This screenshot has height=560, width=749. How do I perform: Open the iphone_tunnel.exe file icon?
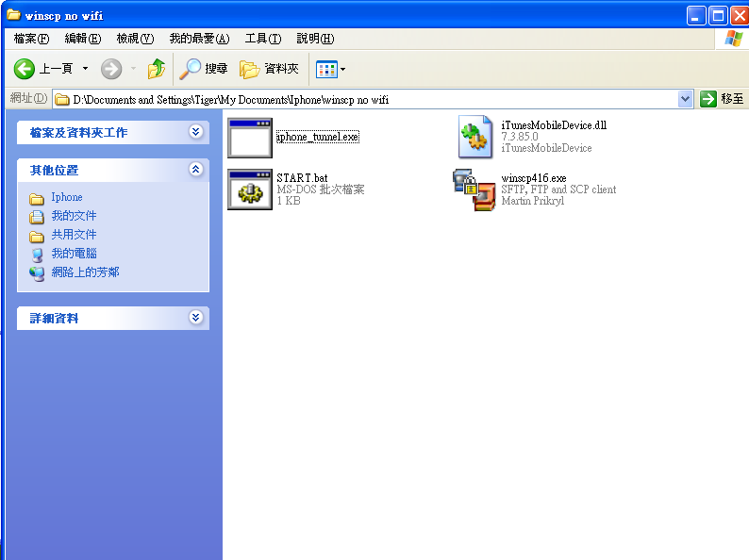tap(250, 138)
